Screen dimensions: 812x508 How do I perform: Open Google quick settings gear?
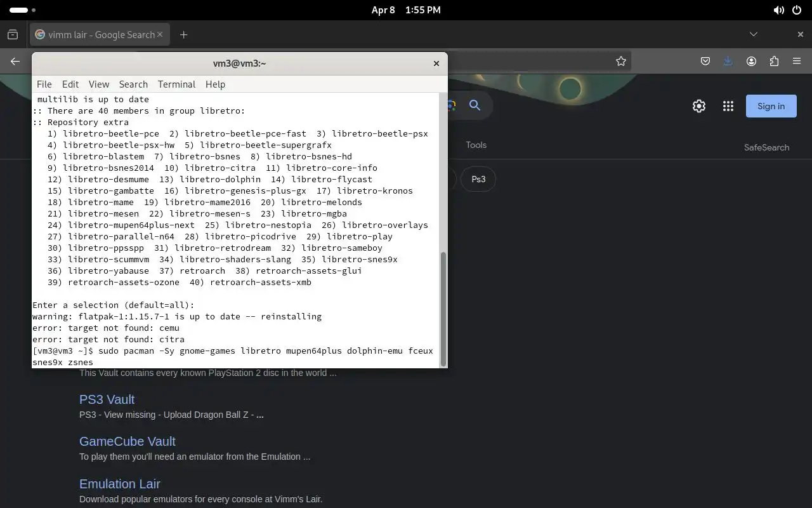tap(699, 106)
